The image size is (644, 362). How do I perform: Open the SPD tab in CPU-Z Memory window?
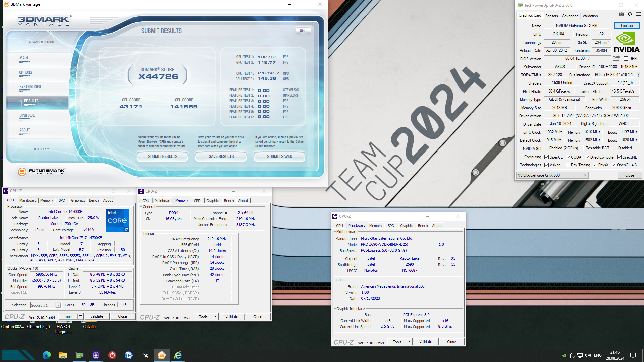[197, 201]
